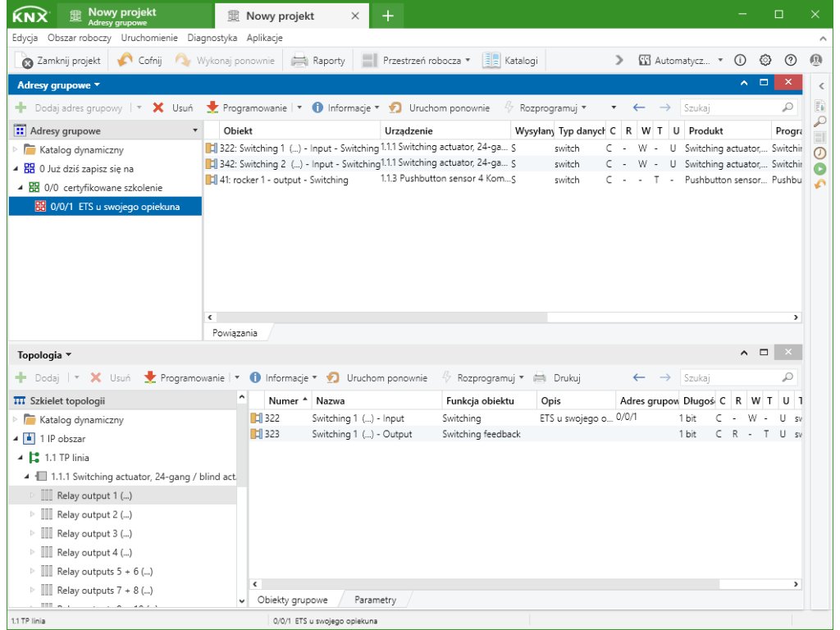840x630 pixels.
Task: Click the green play icon in right sidebar
Action: click(x=819, y=168)
